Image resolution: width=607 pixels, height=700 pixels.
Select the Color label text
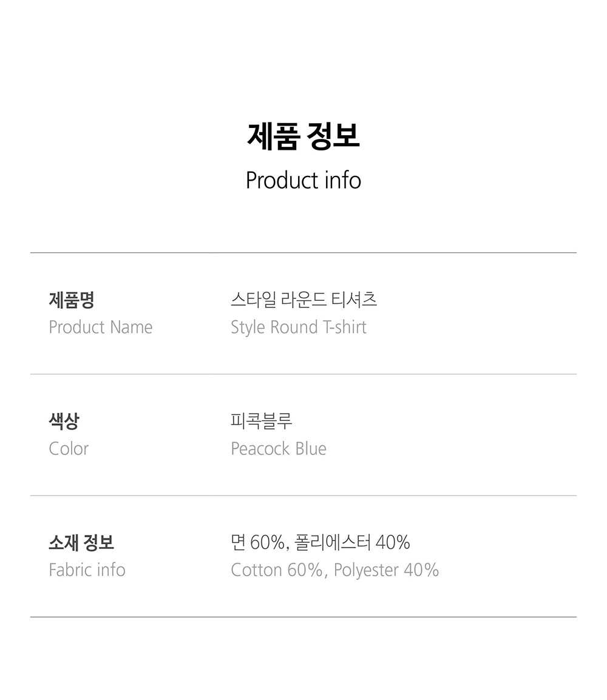point(69,449)
